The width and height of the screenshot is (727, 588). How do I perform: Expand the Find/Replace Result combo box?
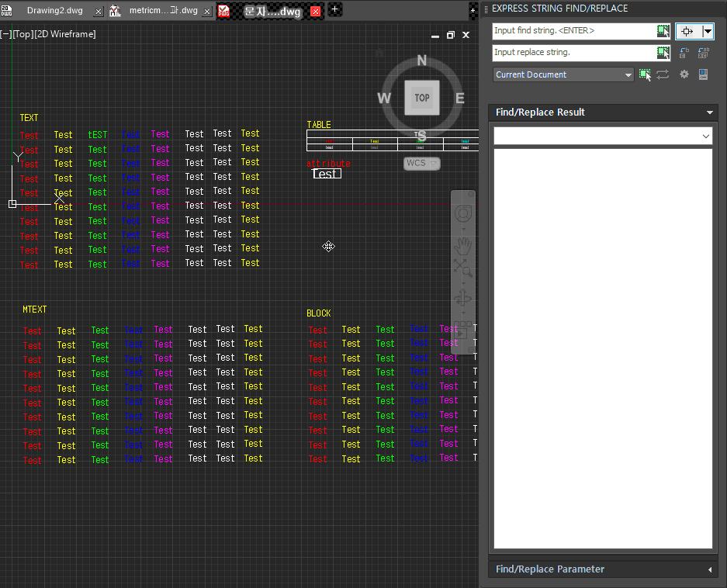point(705,136)
